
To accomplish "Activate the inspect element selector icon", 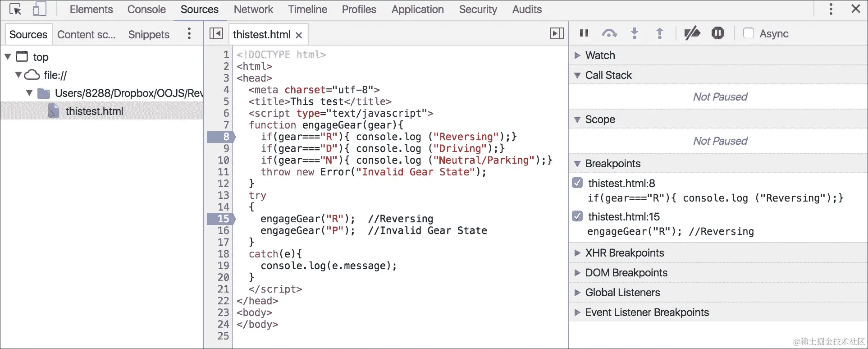I will pyautogui.click(x=15, y=9).
